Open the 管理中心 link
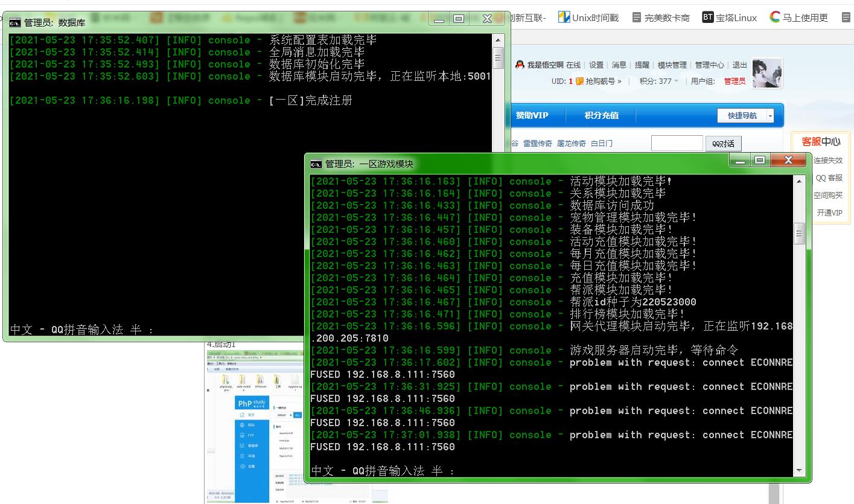The width and height of the screenshot is (854, 504). [x=709, y=65]
